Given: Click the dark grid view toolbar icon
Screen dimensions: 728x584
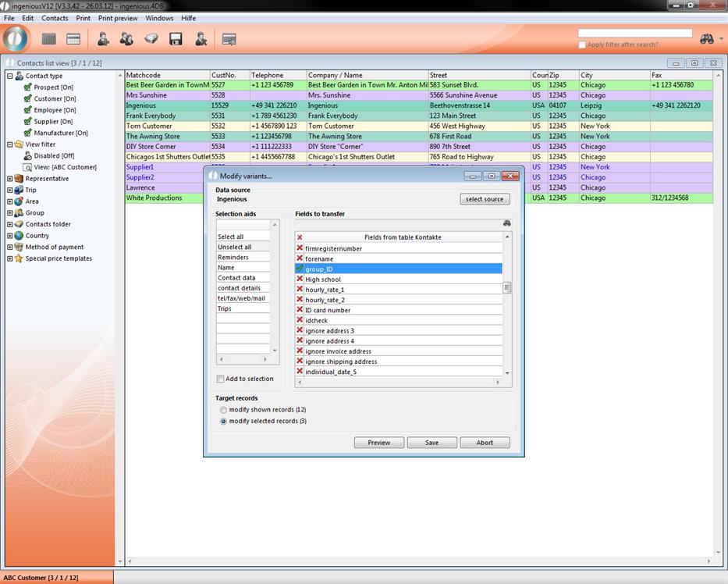Looking at the screenshot, I should [49, 39].
